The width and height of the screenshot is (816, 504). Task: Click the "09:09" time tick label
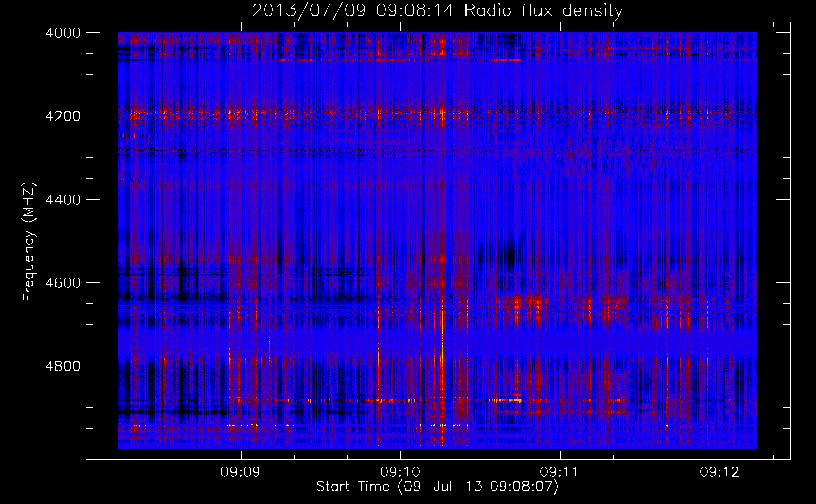(241, 472)
